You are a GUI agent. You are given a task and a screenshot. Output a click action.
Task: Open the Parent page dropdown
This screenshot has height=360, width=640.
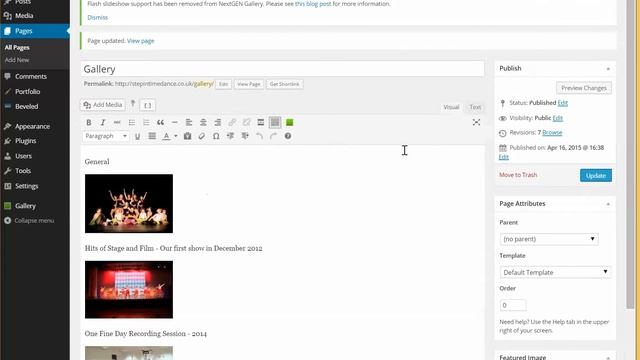pos(549,239)
